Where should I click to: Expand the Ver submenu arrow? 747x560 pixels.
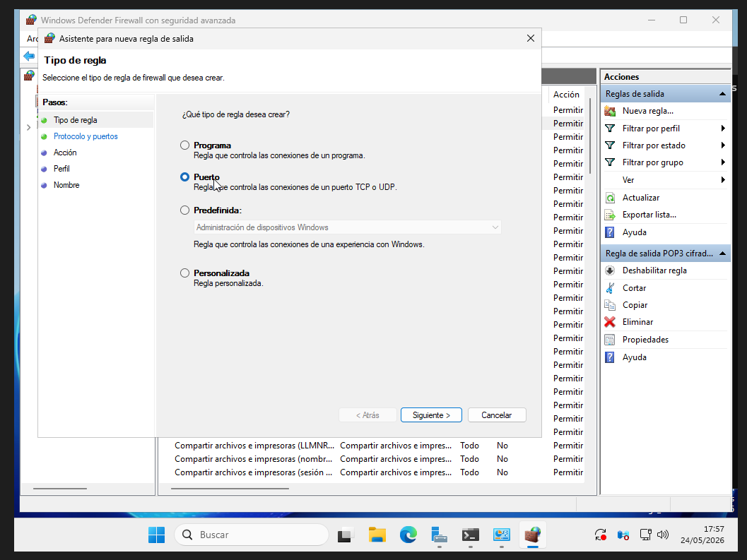pyautogui.click(x=723, y=179)
